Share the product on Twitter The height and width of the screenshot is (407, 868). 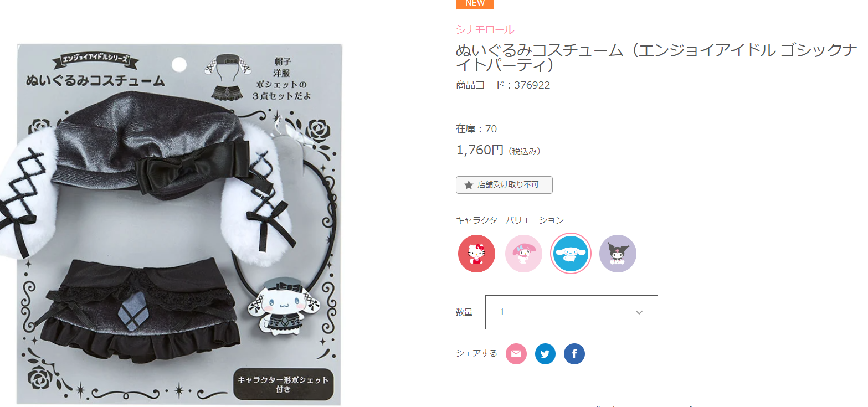(x=545, y=354)
